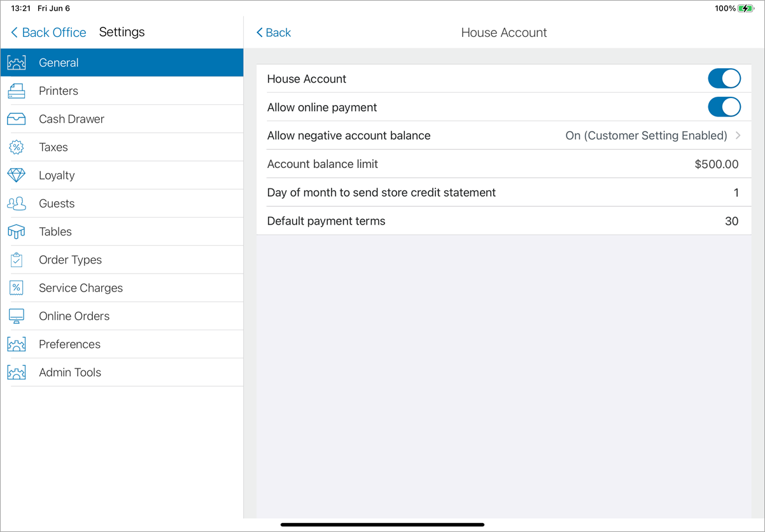Select the Order Types clipboard icon
This screenshot has height=532, width=765.
coord(17,260)
